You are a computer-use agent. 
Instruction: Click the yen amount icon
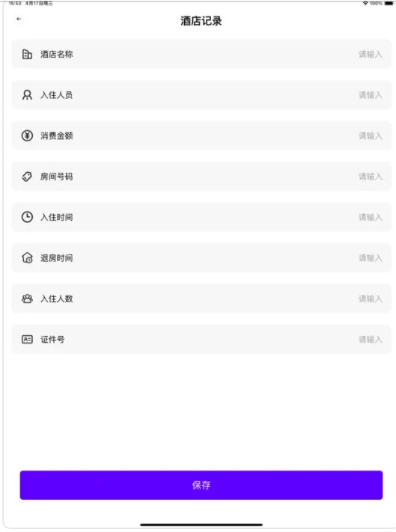point(27,135)
